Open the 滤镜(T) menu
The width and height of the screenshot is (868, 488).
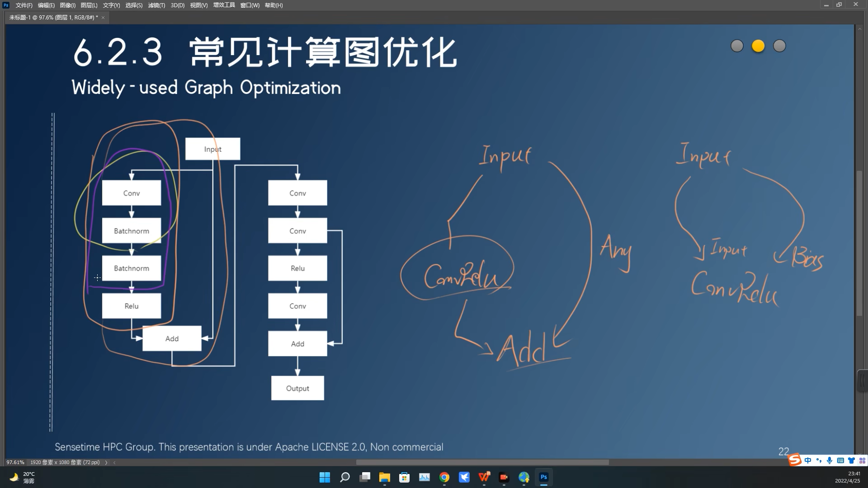point(156,5)
